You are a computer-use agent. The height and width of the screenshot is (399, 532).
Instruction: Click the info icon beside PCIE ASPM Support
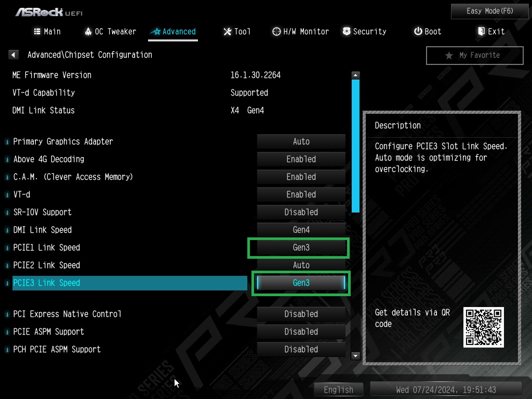coord(7,332)
